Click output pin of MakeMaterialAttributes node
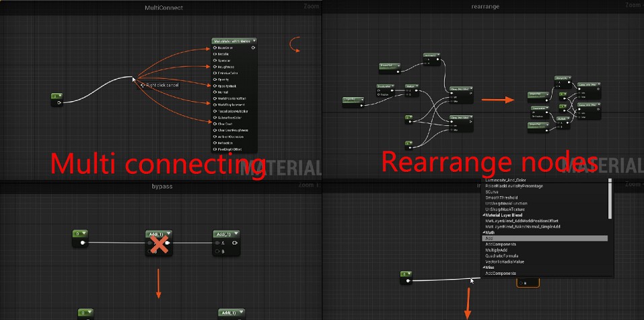 (x=254, y=49)
